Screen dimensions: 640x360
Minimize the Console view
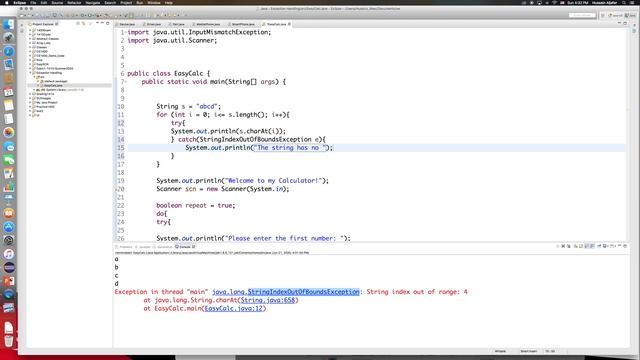pos(619,246)
